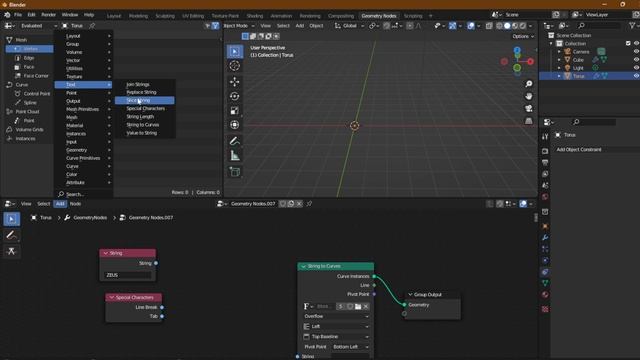Select the node editor Select Box tool
The width and height of the screenshot is (640, 360).
click(11, 219)
